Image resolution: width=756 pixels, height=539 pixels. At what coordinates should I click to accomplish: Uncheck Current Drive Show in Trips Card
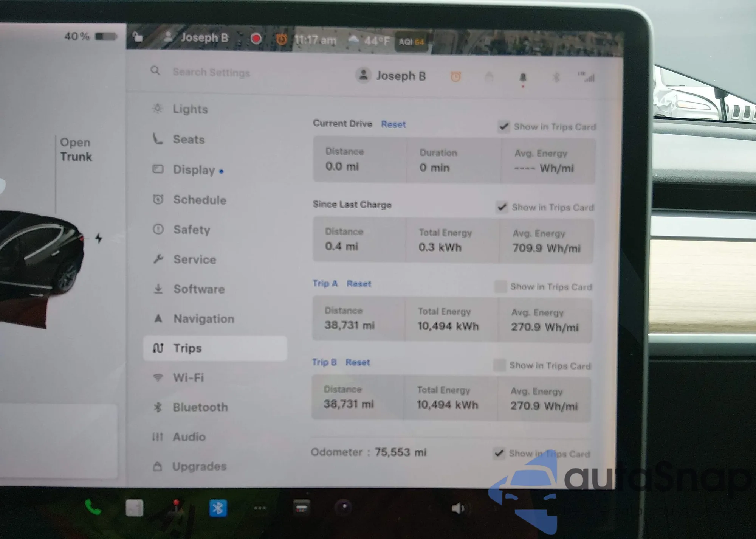tap(503, 126)
